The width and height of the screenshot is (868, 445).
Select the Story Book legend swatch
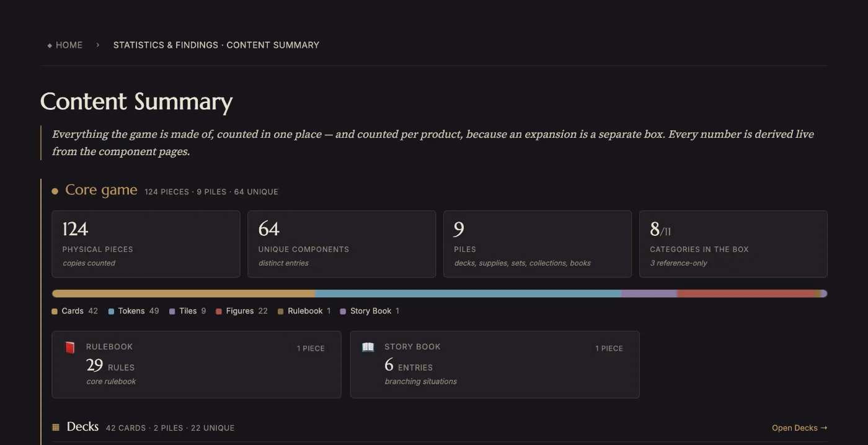[343, 312]
